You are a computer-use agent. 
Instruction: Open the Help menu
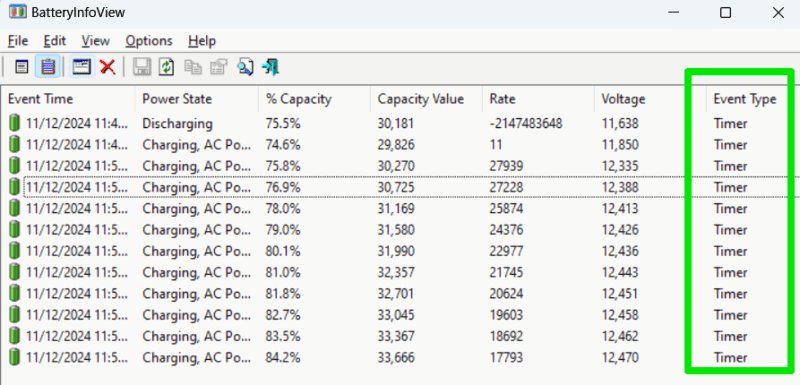coord(202,41)
